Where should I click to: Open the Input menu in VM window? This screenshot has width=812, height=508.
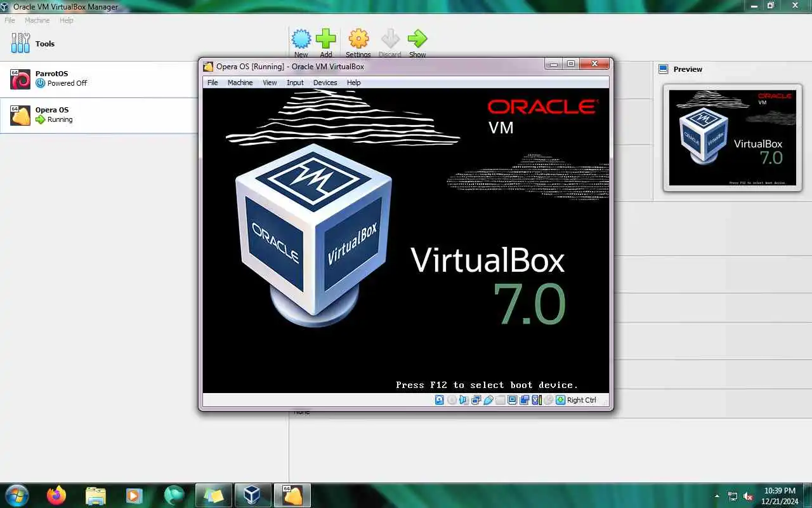pyautogui.click(x=295, y=83)
